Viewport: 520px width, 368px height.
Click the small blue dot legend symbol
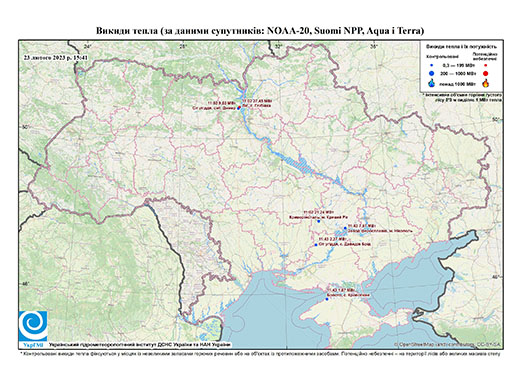(x=432, y=66)
